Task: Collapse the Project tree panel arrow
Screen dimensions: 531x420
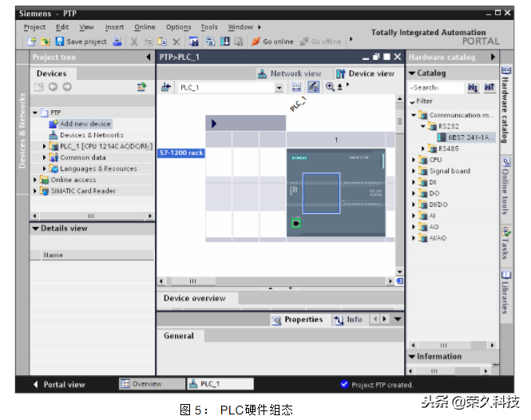Action: [149, 57]
